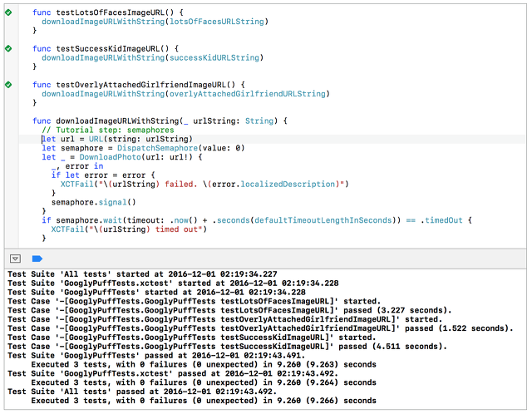This screenshot has height=414, width=532.
Task: Click .timedOut in the if statement
Action: (441, 220)
